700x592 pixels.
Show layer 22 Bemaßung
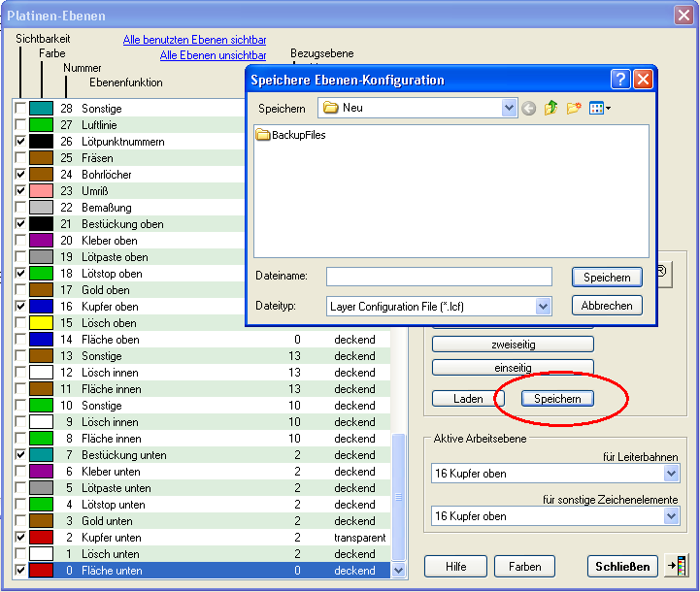click(x=20, y=207)
